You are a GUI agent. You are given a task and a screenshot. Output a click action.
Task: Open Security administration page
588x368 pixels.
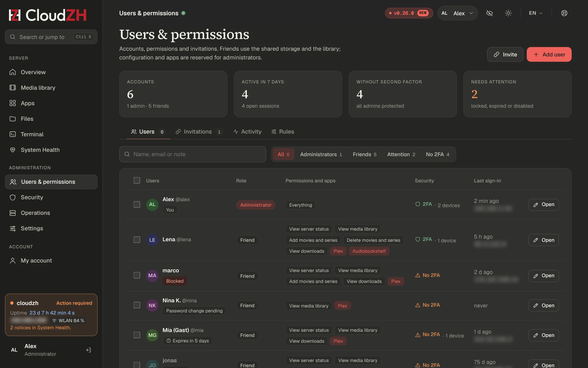(51, 197)
